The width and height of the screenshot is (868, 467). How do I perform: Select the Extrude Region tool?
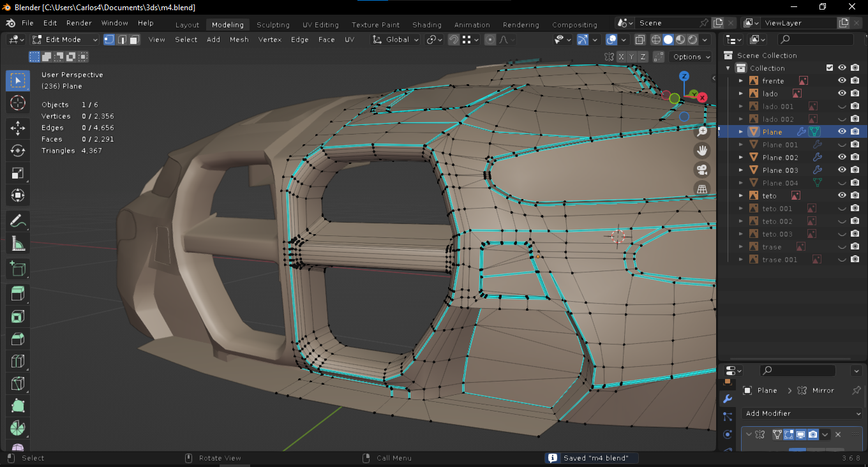click(x=18, y=293)
